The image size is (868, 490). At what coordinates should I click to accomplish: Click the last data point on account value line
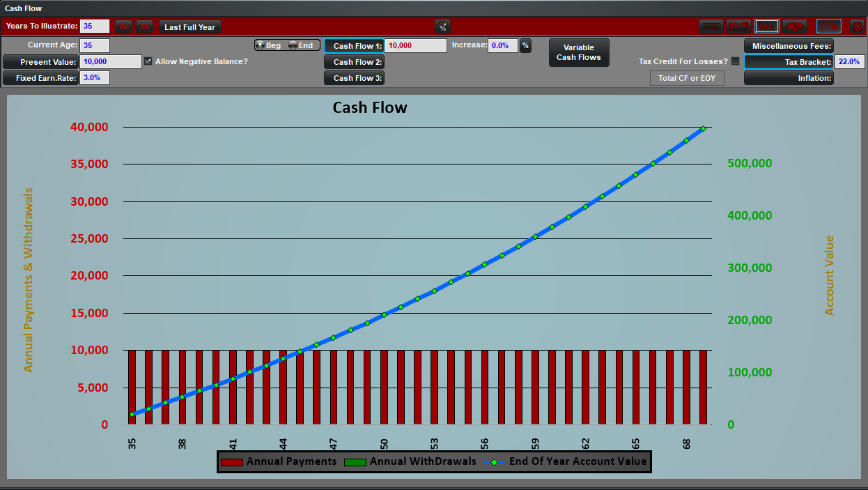(703, 128)
